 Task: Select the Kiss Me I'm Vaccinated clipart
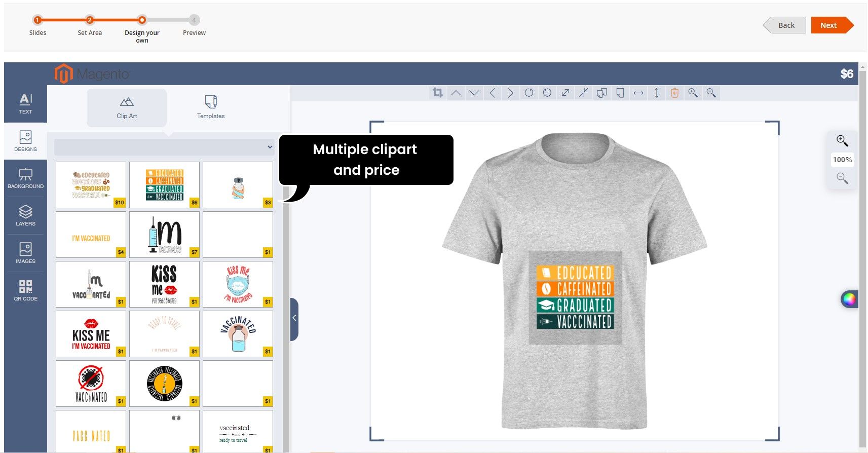point(91,334)
